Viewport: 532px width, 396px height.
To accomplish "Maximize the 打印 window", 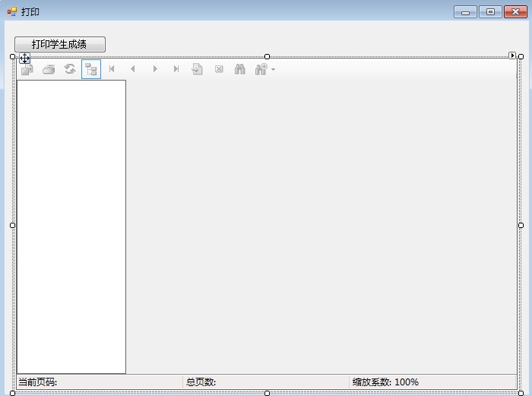I will (x=491, y=12).
